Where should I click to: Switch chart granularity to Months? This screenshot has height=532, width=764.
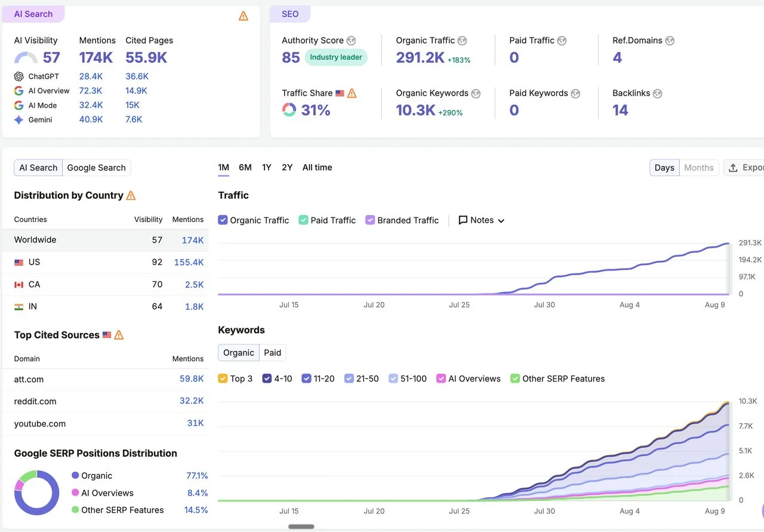[699, 168]
